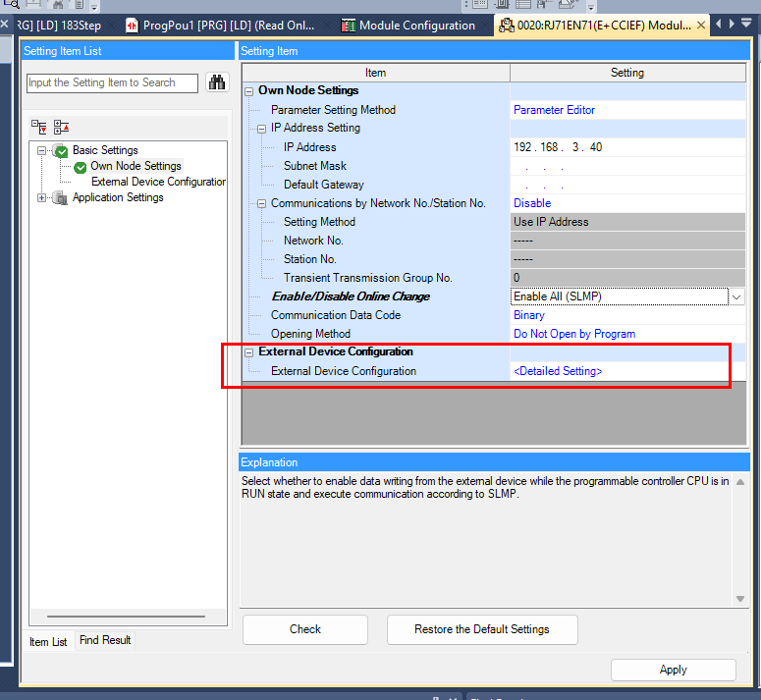
Task: Click the expand all tree icon
Action: tap(39, 127)
